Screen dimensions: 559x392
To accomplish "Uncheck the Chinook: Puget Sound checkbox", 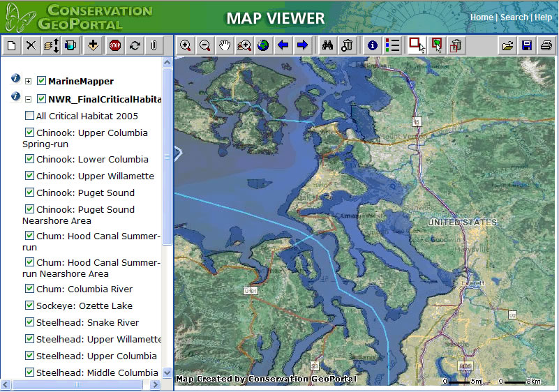I will click(29, 192).
